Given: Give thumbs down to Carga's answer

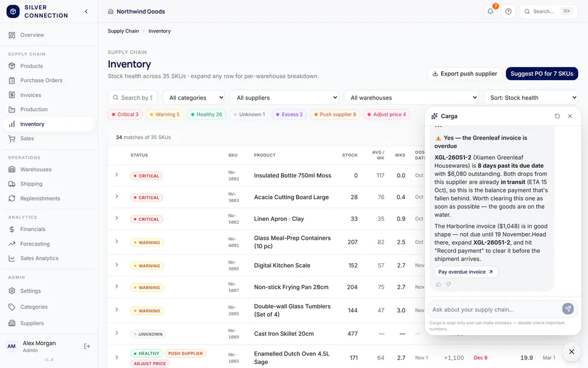Looking at the screenshot, I should (x=449, y=284).
